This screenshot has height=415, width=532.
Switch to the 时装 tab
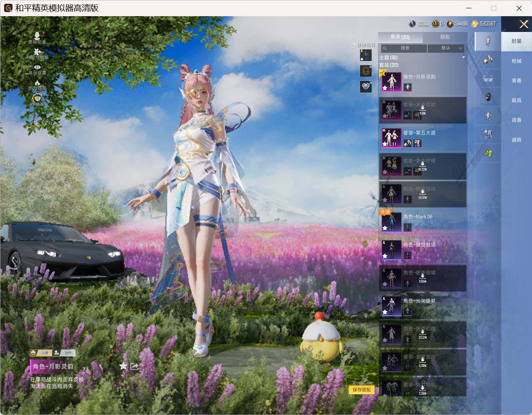pos(517,41)
